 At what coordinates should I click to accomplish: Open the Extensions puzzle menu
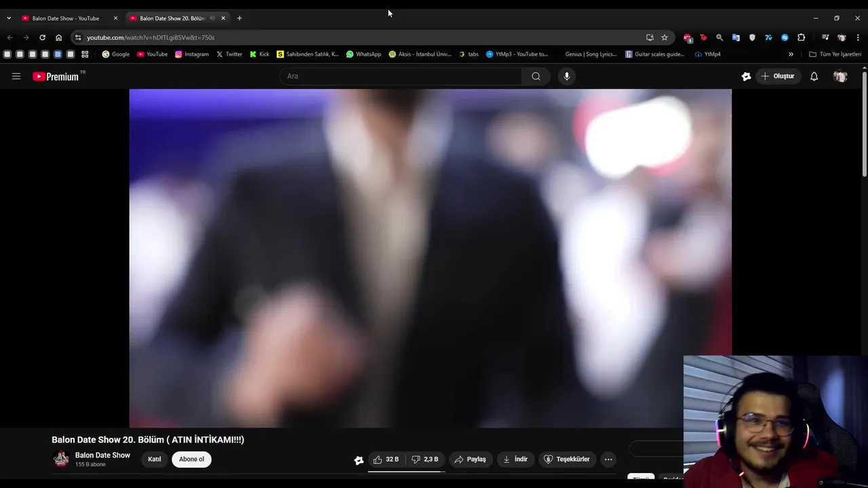(801, 37)
